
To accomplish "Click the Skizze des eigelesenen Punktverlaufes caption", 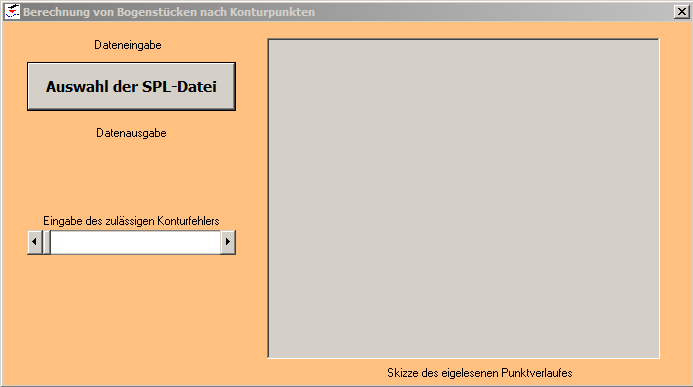I will pyautogui.click(x=480, y=373).
